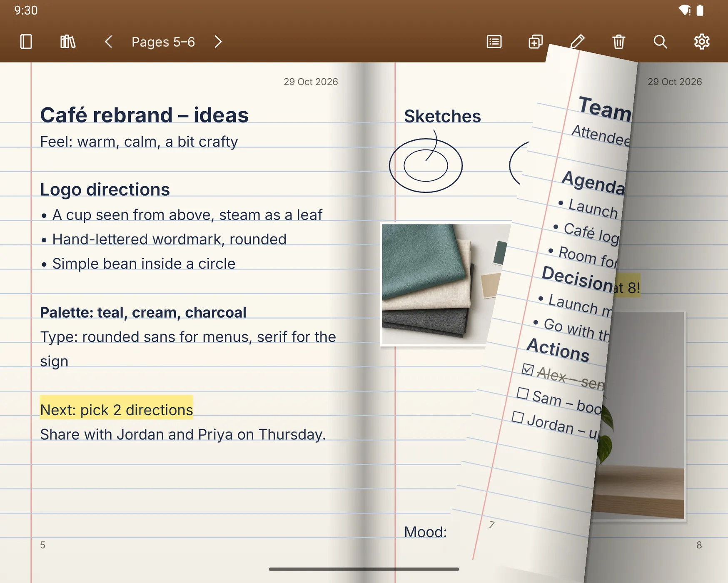Tap the Wi-Fi status icon

[684, 10]
